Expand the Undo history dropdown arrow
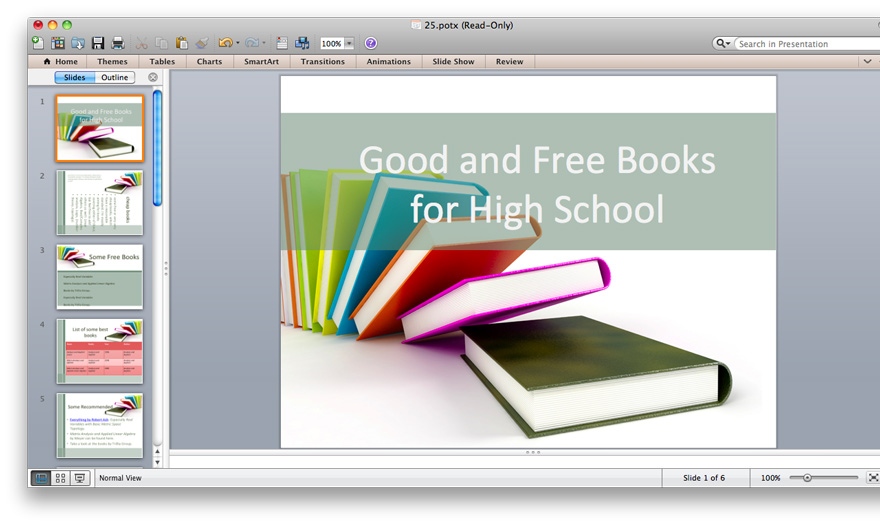The image size is (880, 525). (x=237, y=44)
